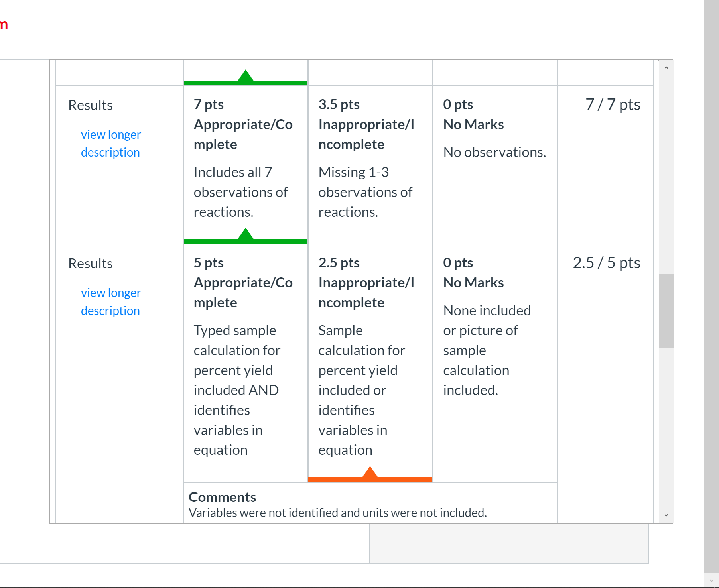Click orange marker under 2.5 pts rating
Image resolution: width=719 pixels, height=588 pixels.
coord(370,474)
